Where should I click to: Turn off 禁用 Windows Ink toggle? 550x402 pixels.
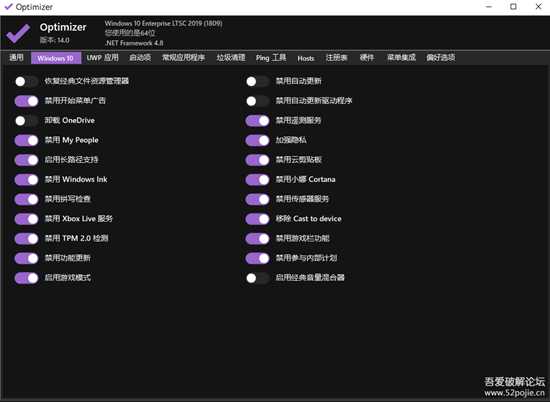tap(26, 180)
